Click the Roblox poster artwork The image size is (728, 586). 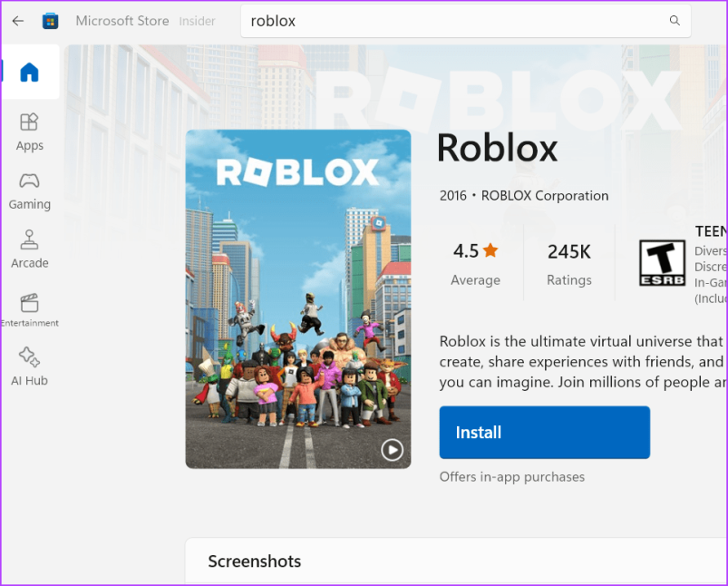(x=297, y=299)
